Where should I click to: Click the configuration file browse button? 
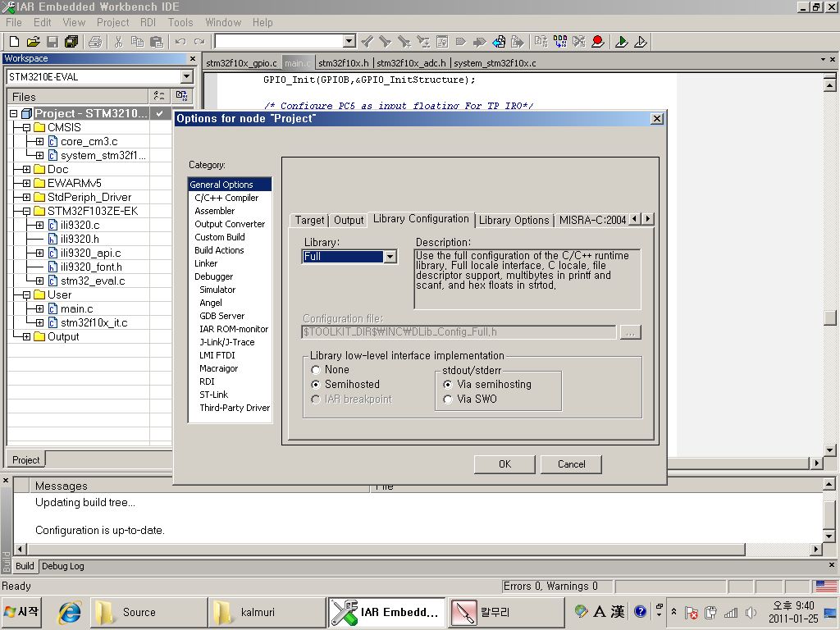(630, 332)
